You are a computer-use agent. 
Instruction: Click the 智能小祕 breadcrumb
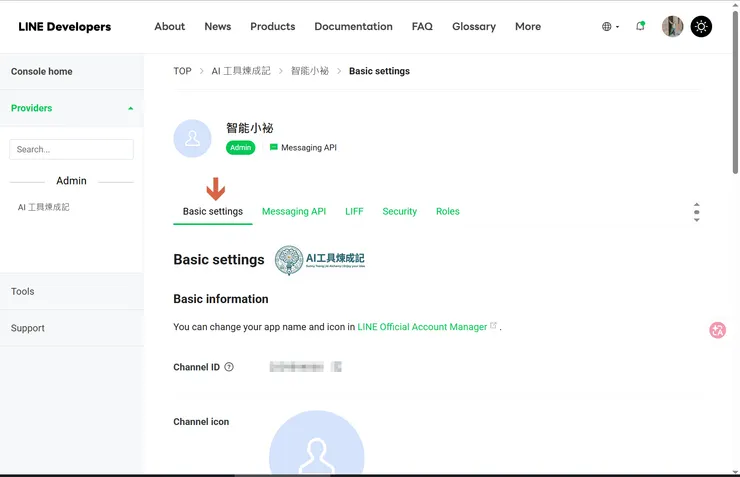[x=310, y=71]
